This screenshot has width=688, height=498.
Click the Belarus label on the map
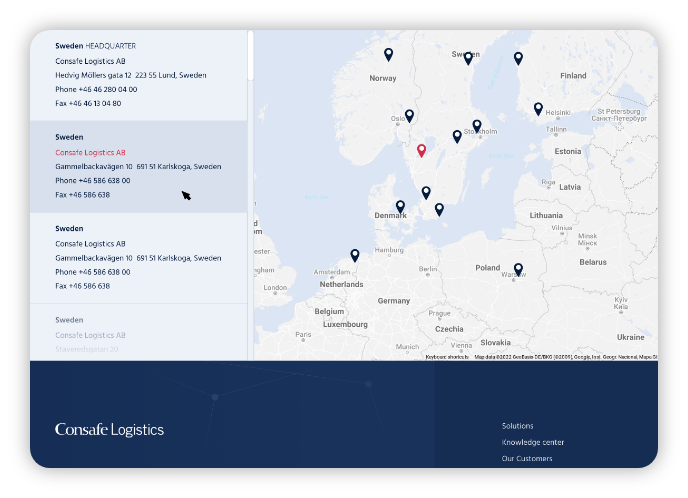coord(593,262)
